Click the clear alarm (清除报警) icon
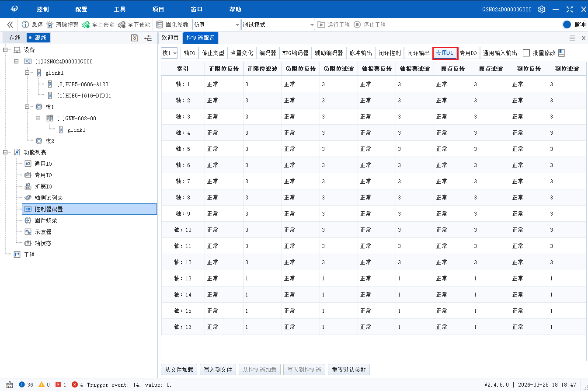The image size is (588, 391). point(50,24)
